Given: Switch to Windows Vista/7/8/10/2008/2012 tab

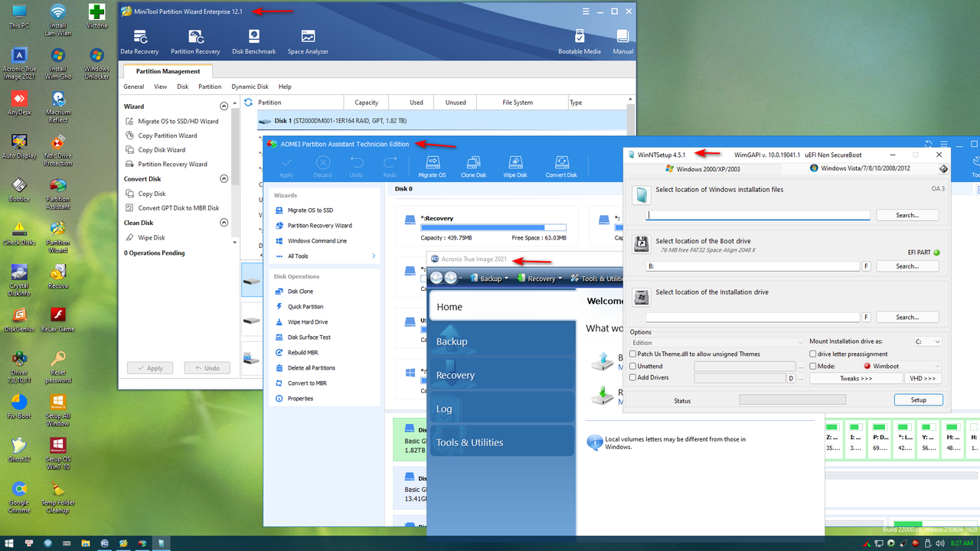Looking at the screenshot, I should (x=860, y=168).
